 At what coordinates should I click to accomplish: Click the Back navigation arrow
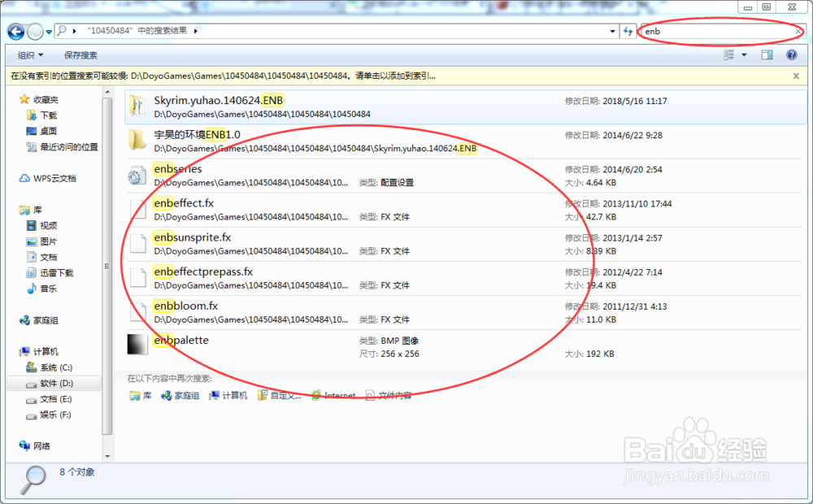[x=16, y=32]
